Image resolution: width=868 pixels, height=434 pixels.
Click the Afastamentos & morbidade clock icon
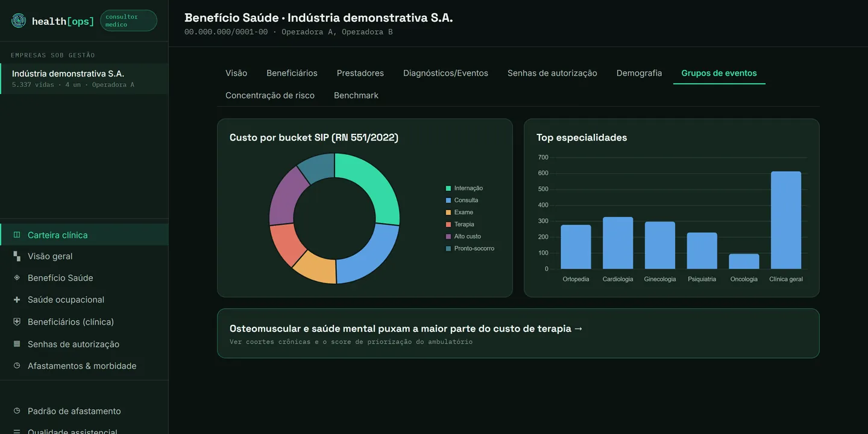17,366
